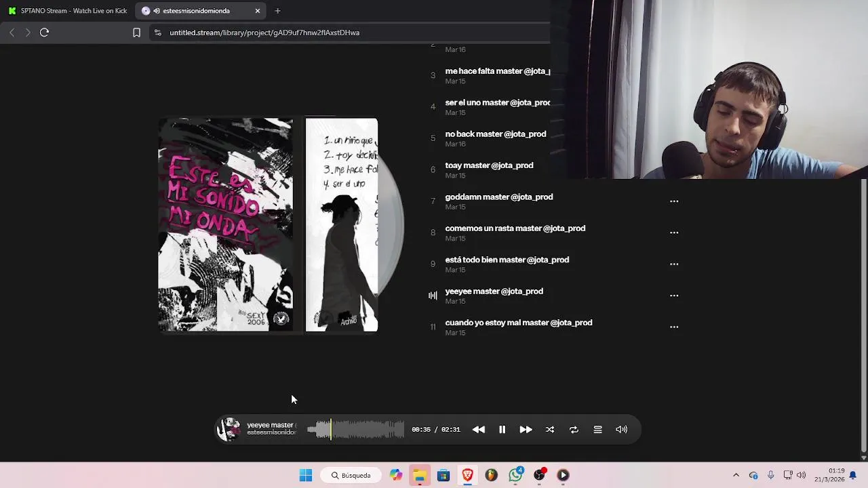Open the Windows Start menu

click(306, 475)
